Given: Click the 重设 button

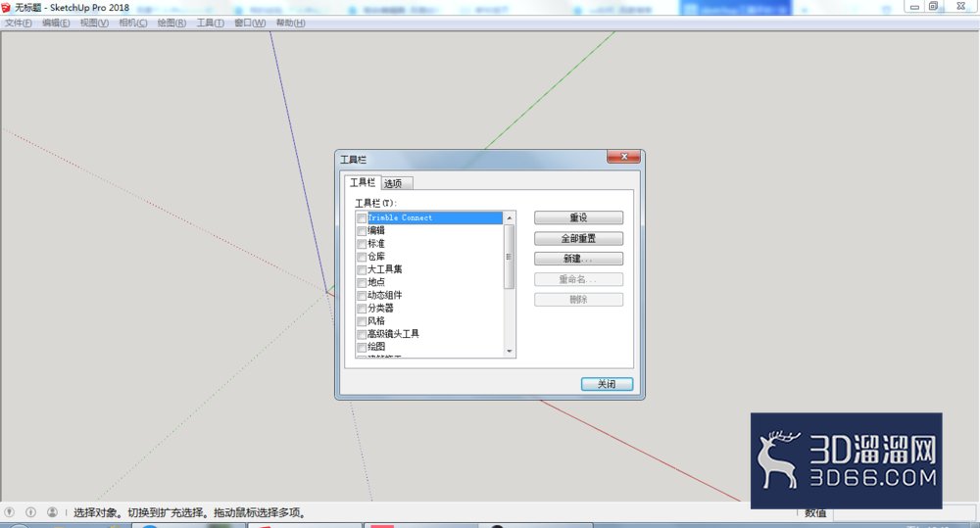Looking at the screenshot, I should coord(578,217).
